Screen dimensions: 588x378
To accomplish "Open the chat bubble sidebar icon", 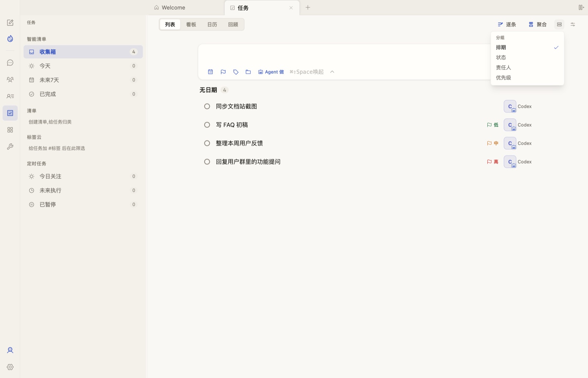I will pyautogui.click(x=10, y=63).
